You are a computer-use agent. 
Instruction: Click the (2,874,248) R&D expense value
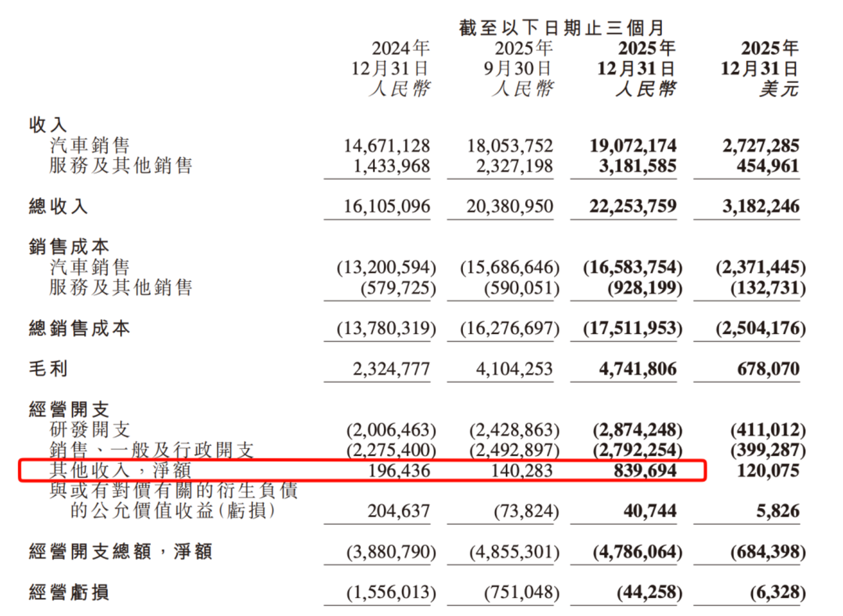point(638,430)
